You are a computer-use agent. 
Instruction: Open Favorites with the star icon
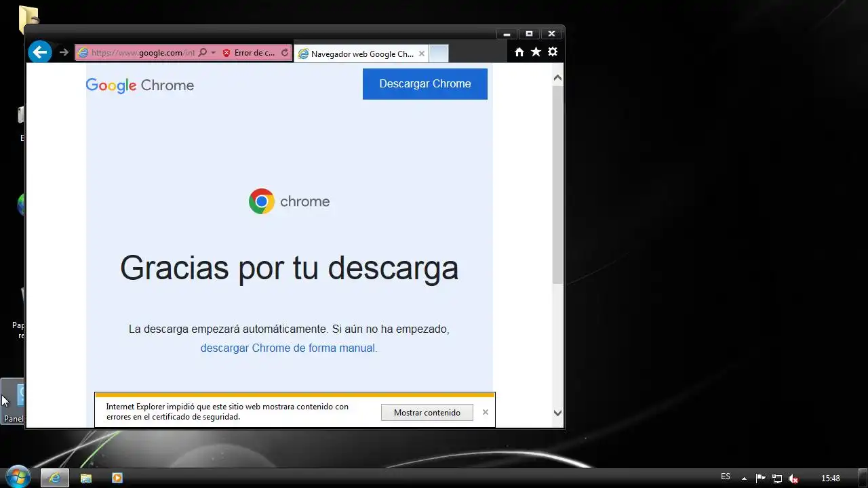[x=536, y=52]
